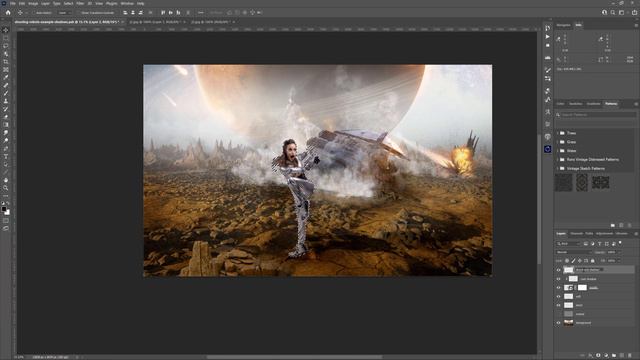Select the Eraser tool
Screen dimensions: 640x360
[5, 117]
